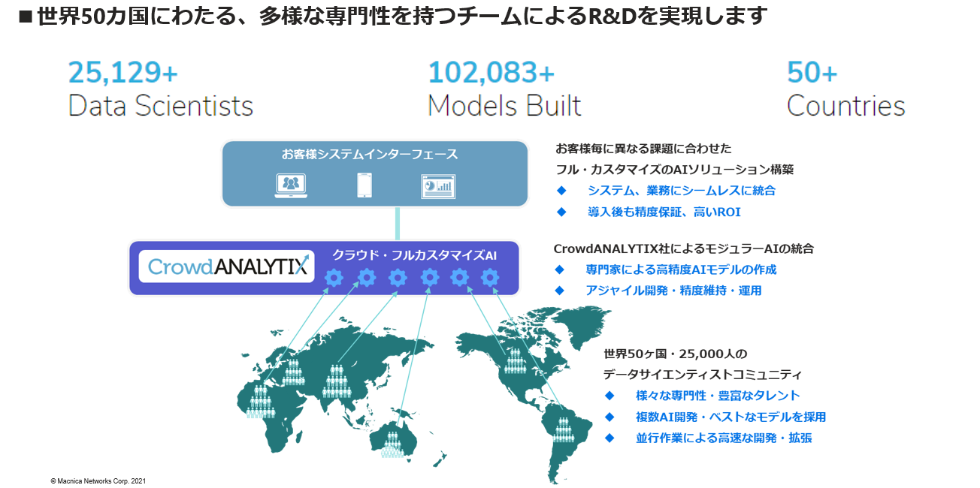Click the people group icon on Africa
Image resolution: width=980 pixels, height=488 pixels.
[261, 402]
